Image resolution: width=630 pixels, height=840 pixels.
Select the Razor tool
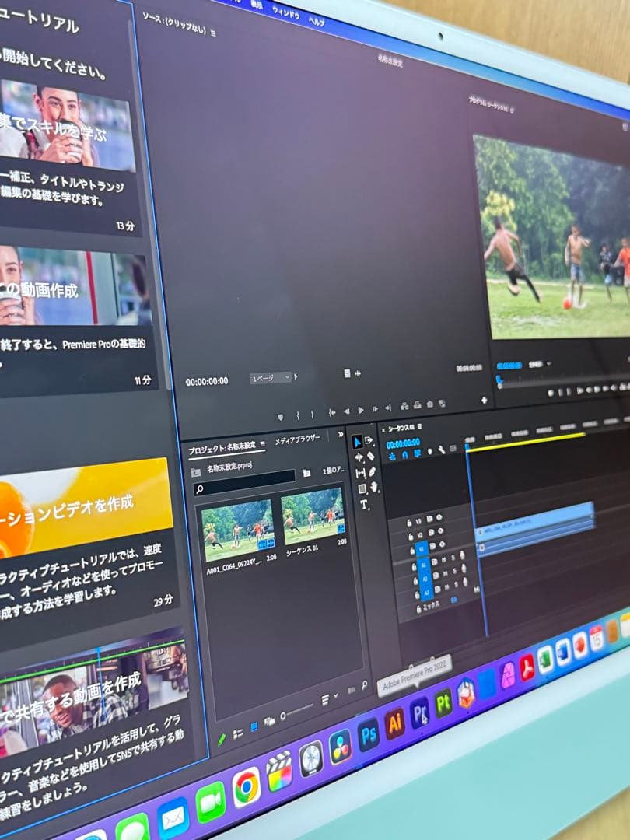point(371,456)
